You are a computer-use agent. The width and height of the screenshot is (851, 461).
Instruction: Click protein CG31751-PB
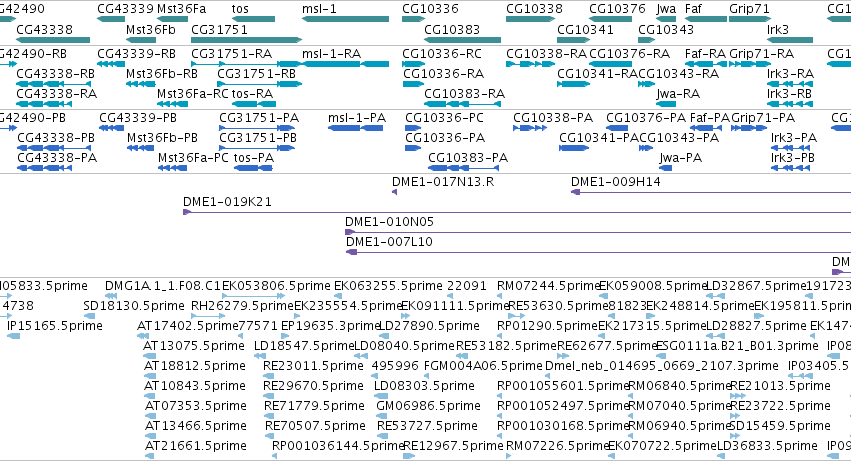[257, 148]
